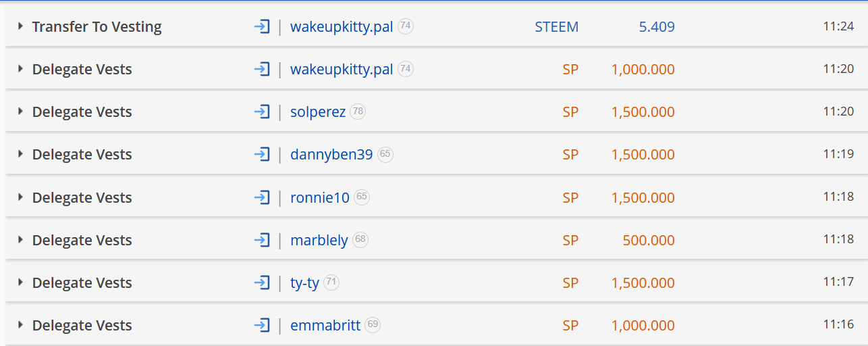Open the solperez account link

point(318,112)
